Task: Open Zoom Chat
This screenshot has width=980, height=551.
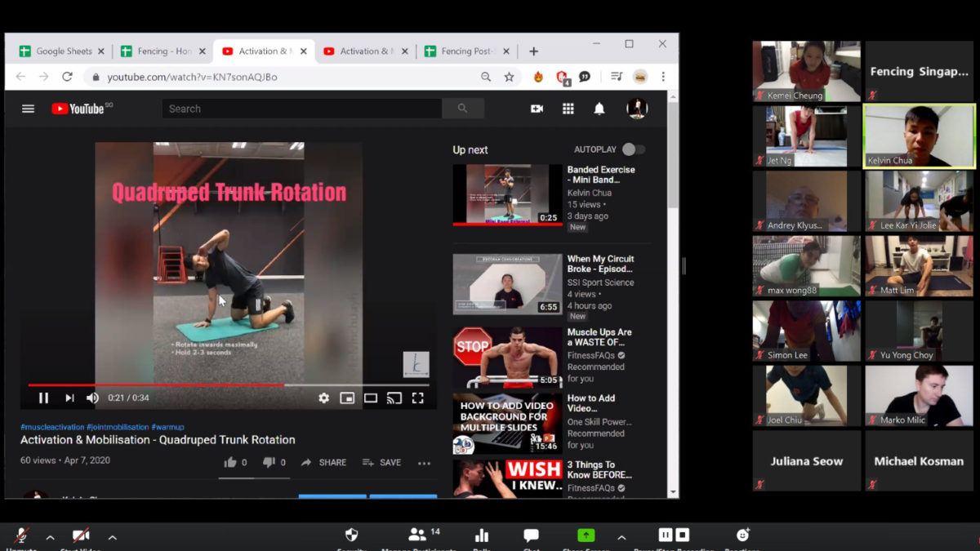Action: point(532,535)
